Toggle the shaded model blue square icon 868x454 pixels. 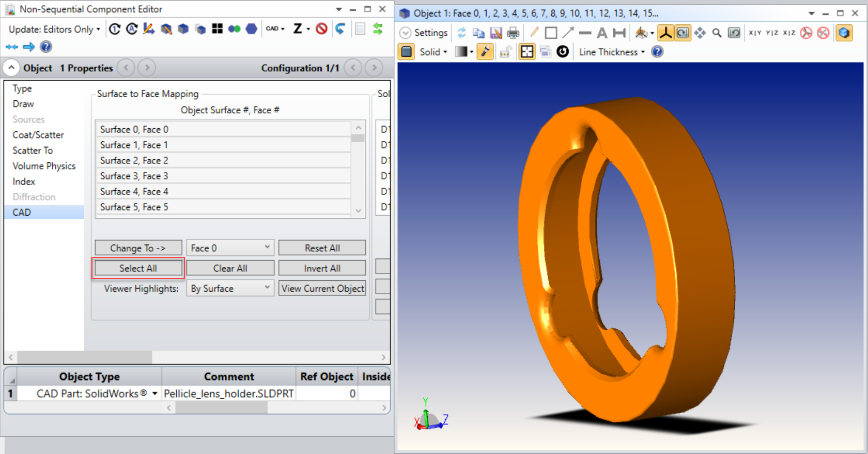[407, 52]
